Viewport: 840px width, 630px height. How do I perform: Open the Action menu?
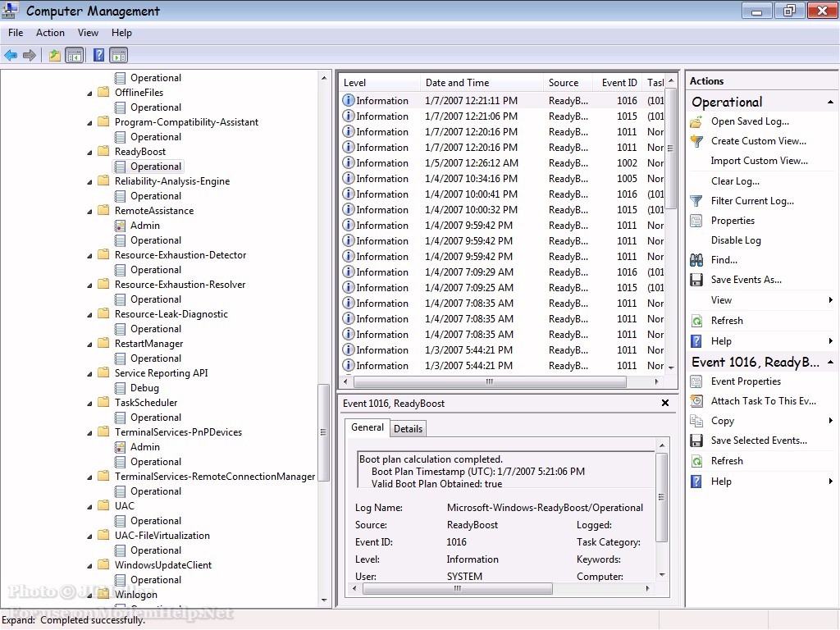click(x=50, y=33)
